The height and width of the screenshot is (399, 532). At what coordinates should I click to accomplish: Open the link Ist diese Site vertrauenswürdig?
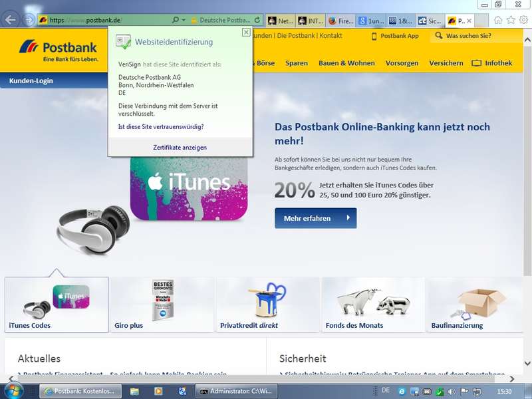point(161,126)
